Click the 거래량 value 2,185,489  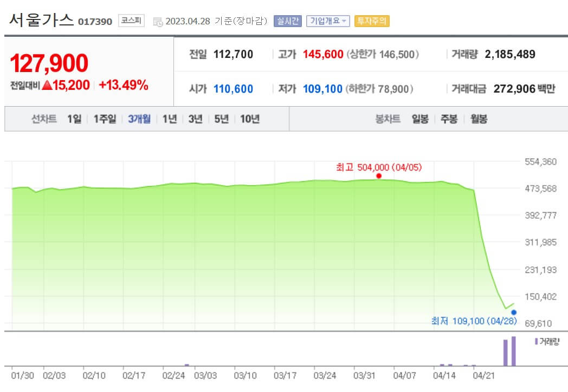click(x=510, y=54)
